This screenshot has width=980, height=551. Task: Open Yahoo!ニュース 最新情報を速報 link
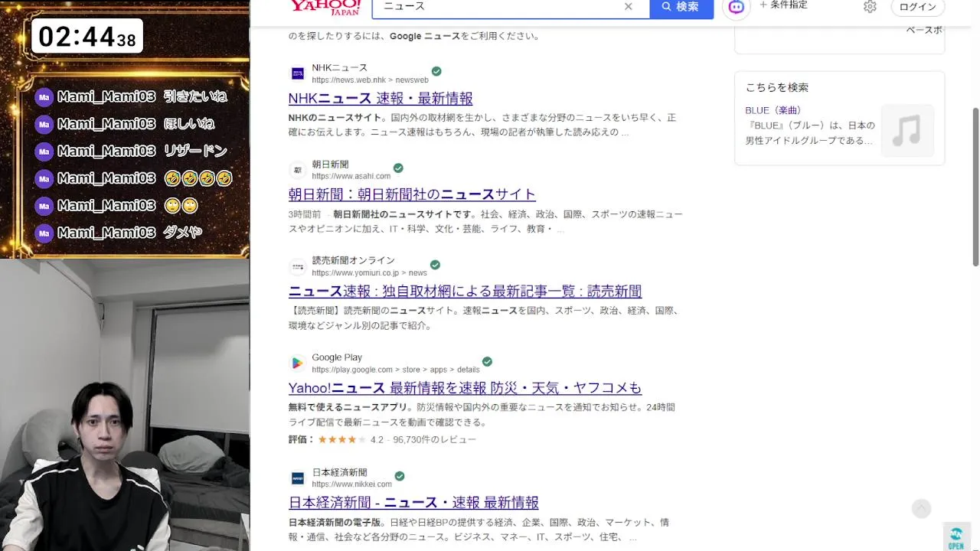coord(465,388)
